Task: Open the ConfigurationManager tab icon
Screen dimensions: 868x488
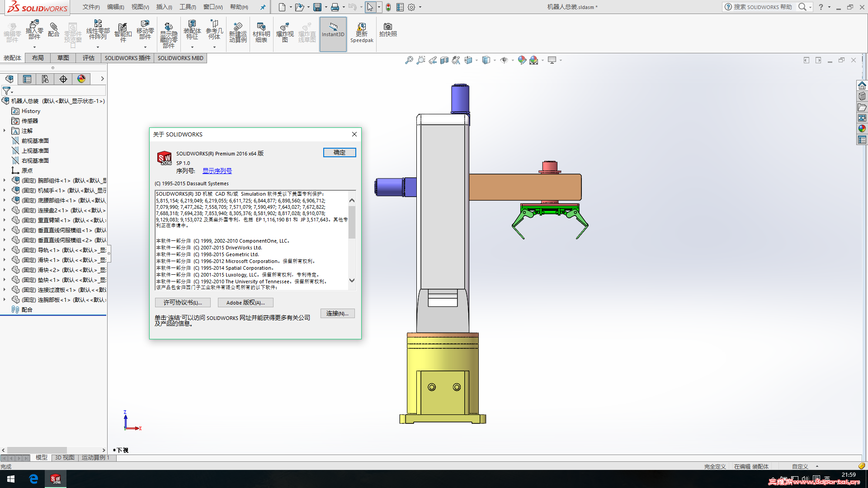Action: point(45,79)
